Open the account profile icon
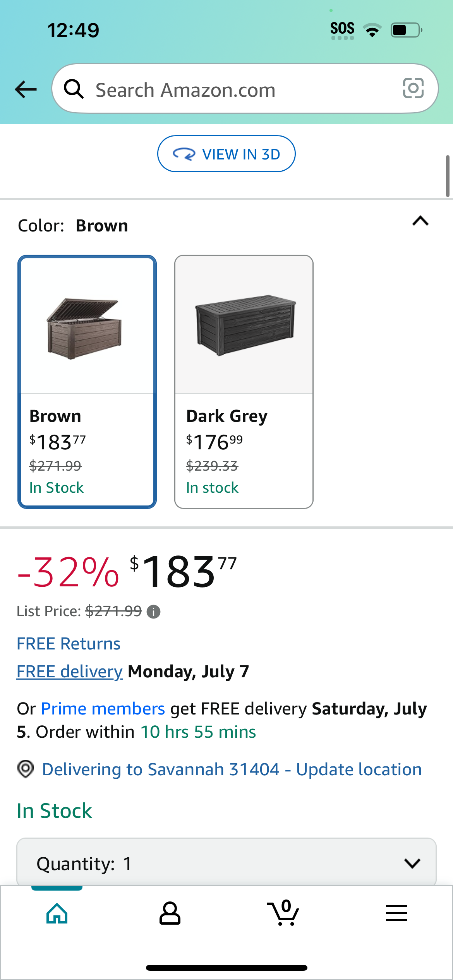The image size is (453, 980). click(x=170, y=913)
